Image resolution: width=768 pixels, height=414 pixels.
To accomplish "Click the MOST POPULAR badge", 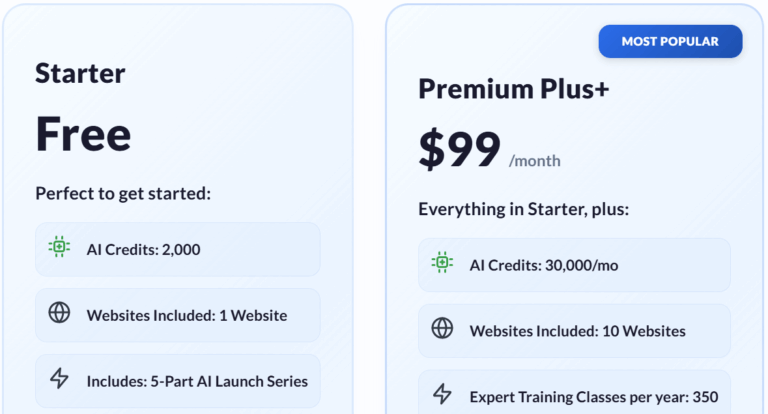I will pos(670,42).
